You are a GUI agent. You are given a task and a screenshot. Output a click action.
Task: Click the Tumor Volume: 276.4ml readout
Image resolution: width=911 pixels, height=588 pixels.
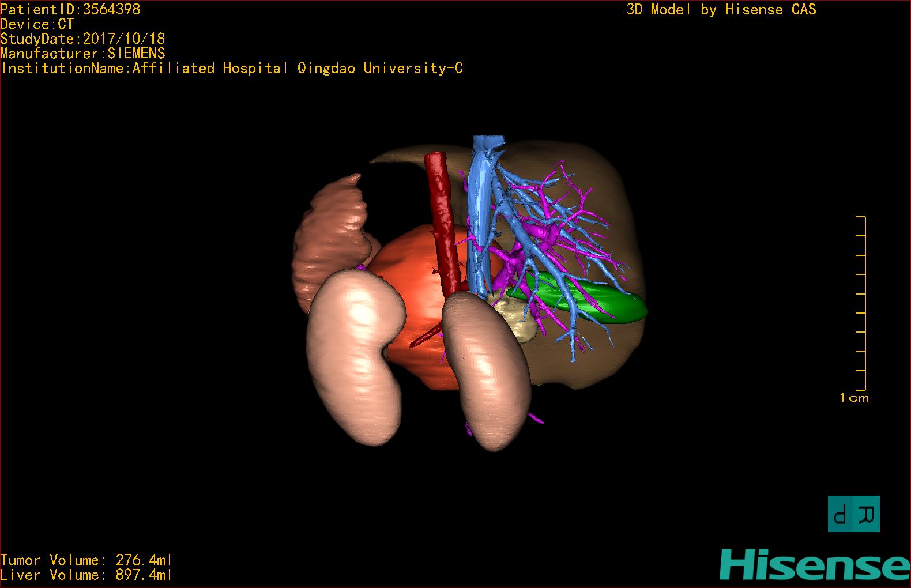point(86,560)
